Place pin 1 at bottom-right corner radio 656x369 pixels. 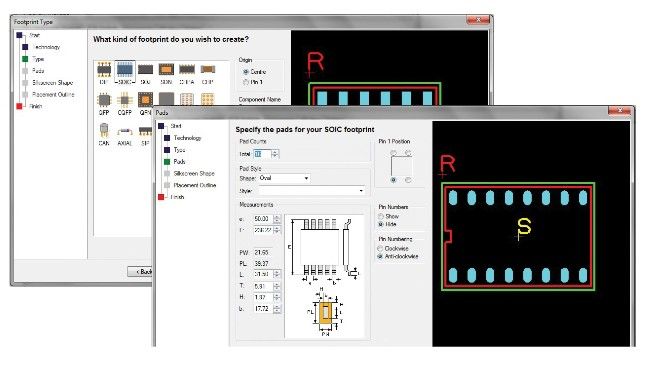pyautogui.click(x=408, y=180)
